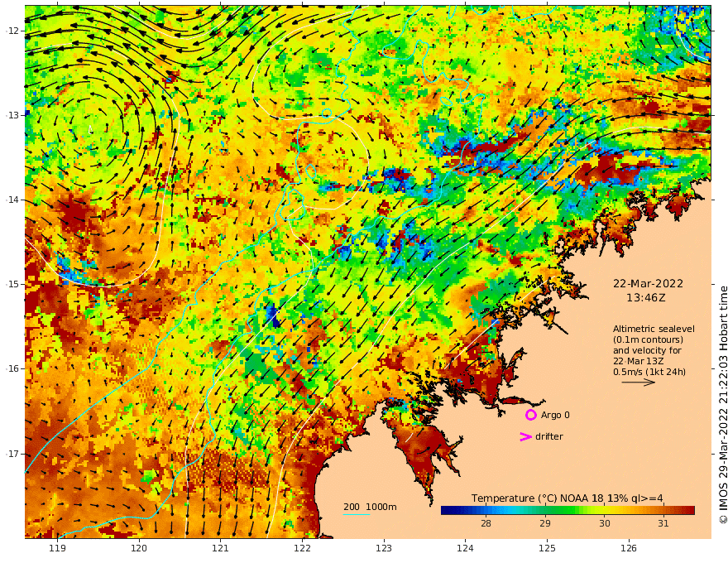Viewport: 728px width, 563px height.
Task: Click the IMOS copyright timestamp text
Action: [723, 405]
